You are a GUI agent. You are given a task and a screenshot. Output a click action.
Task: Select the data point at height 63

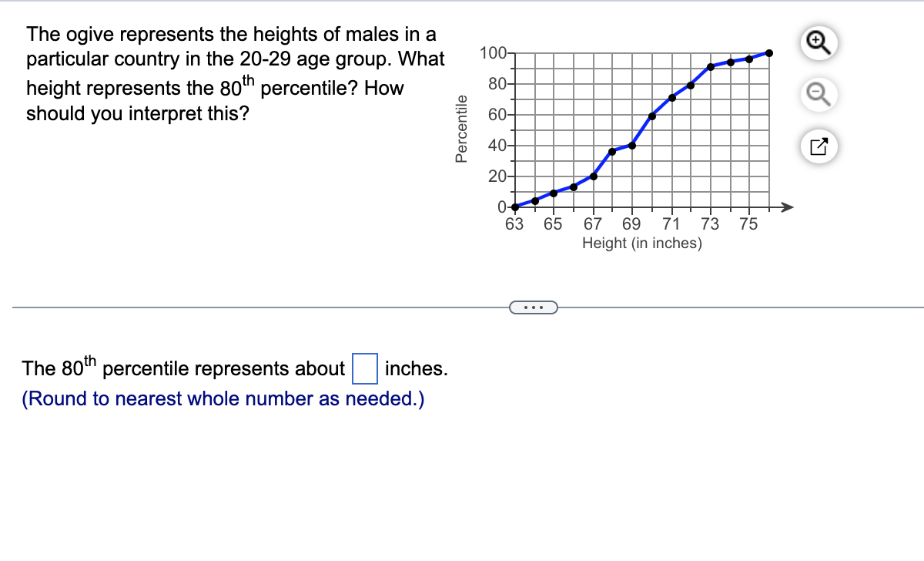514,207
